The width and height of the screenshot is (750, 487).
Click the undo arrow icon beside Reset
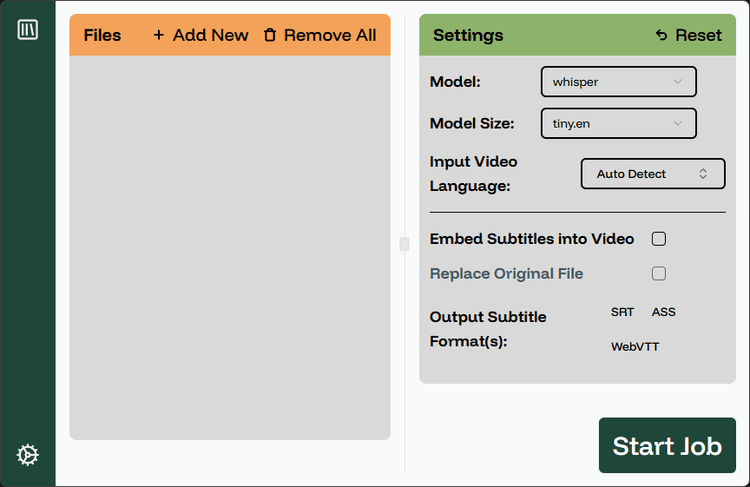[x=662, y=35]
